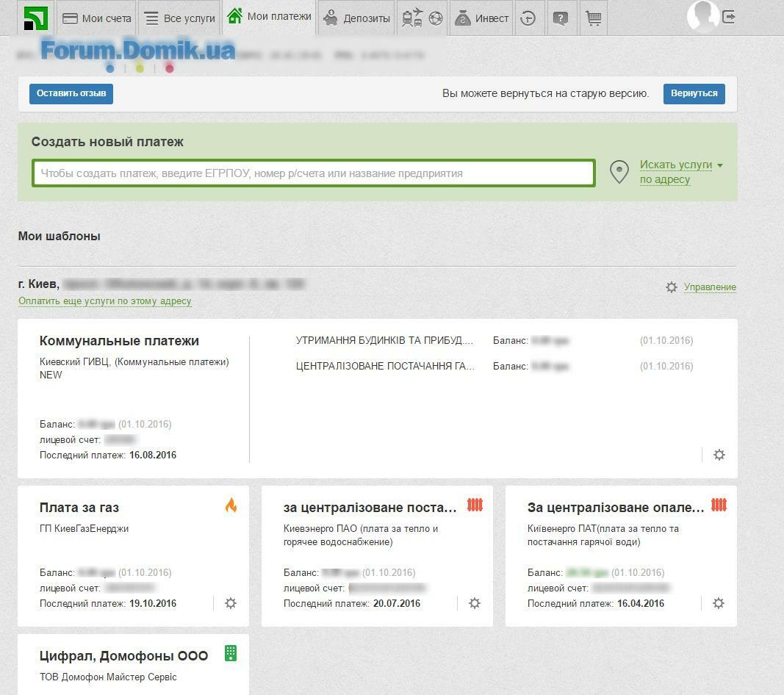Open settings gear of Коммунальные платежи card
This screenshot has height=695, width=784.
(x=719, y=455)
